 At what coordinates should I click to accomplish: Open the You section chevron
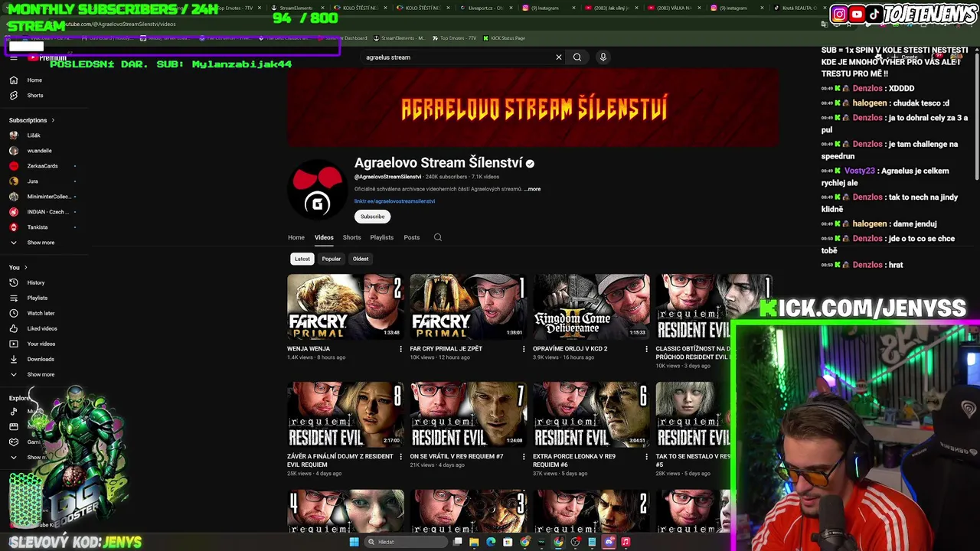click(x=25, y=267)
